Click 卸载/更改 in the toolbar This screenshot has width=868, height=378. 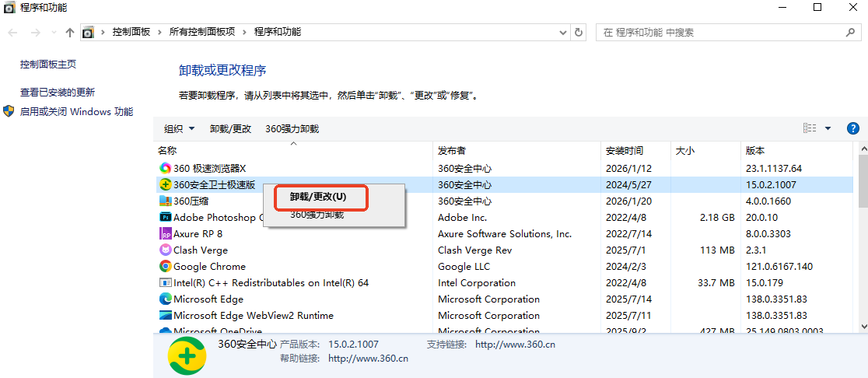(231, 128)
